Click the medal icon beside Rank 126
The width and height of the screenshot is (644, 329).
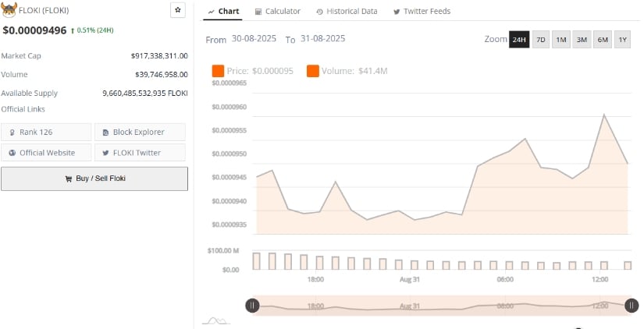pos(12,133)
